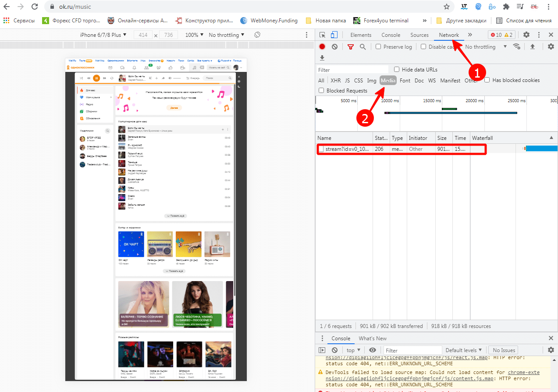Click the network Filter text field
Image resolution: width=558 pixels, height=392 pixels.
[353, 70]
